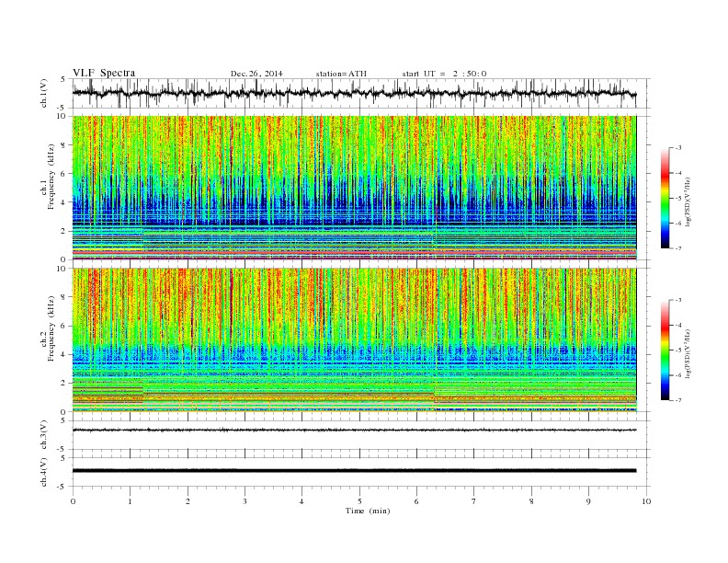Click time-axis tick label "5"
Image resolution: width=728 pixels, height=563 pixels.
click(359, 501)
